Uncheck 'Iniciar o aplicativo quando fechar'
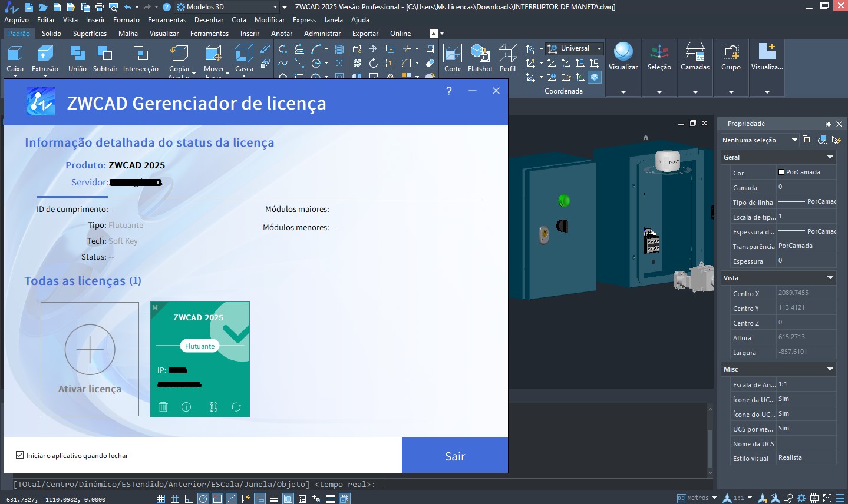Image resolution: width=848 pixels, height=504 pixels. (20, 455)
